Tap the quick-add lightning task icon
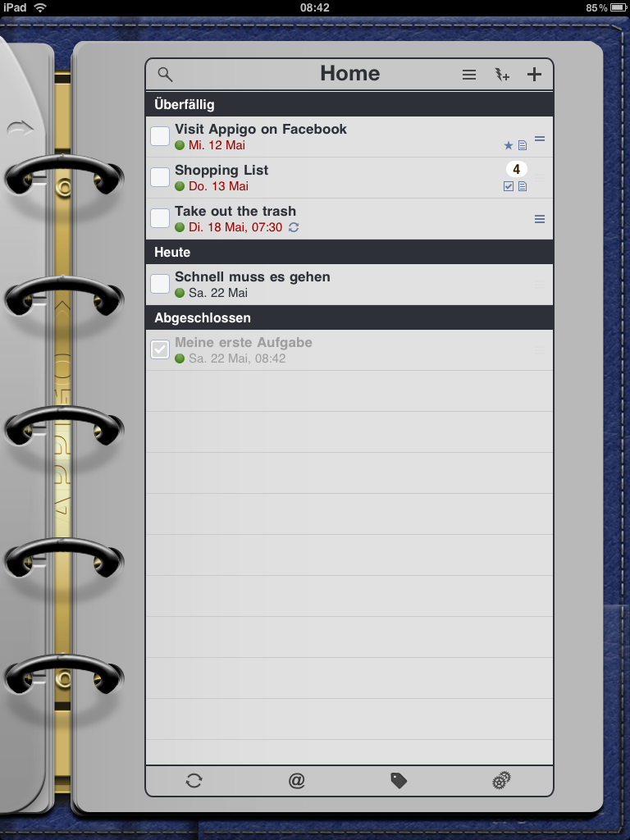 coord(501,75)
